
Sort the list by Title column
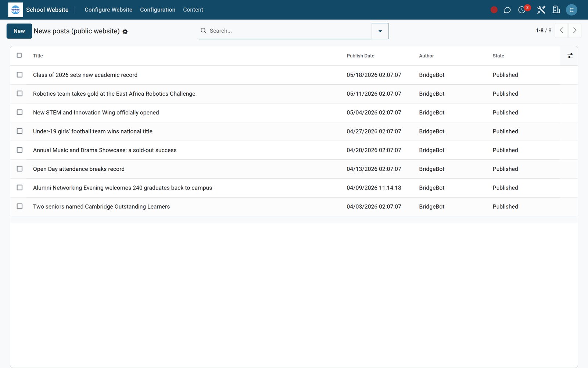[x=38, y=56]
